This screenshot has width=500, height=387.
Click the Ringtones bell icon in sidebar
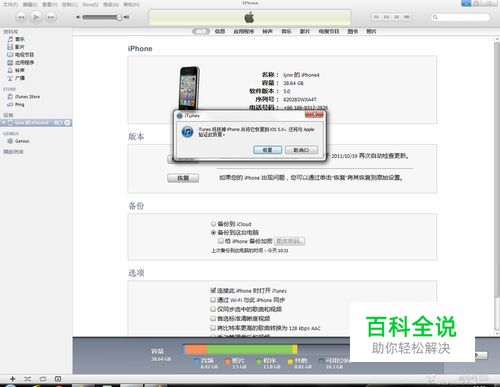tap(10, 70)
